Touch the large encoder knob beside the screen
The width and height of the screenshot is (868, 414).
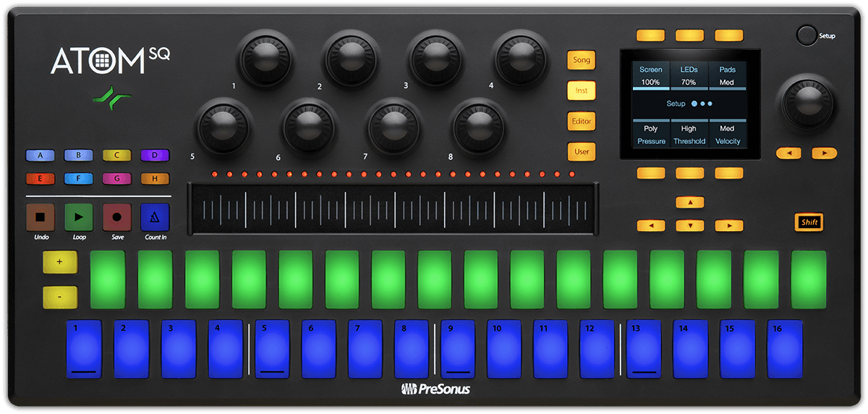click(807, 103)
